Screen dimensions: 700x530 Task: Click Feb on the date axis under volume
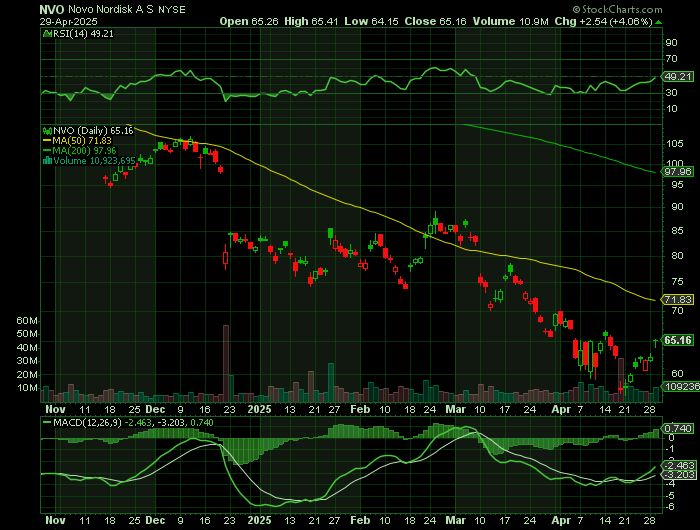pyautogui.click(x=360, y=409)
